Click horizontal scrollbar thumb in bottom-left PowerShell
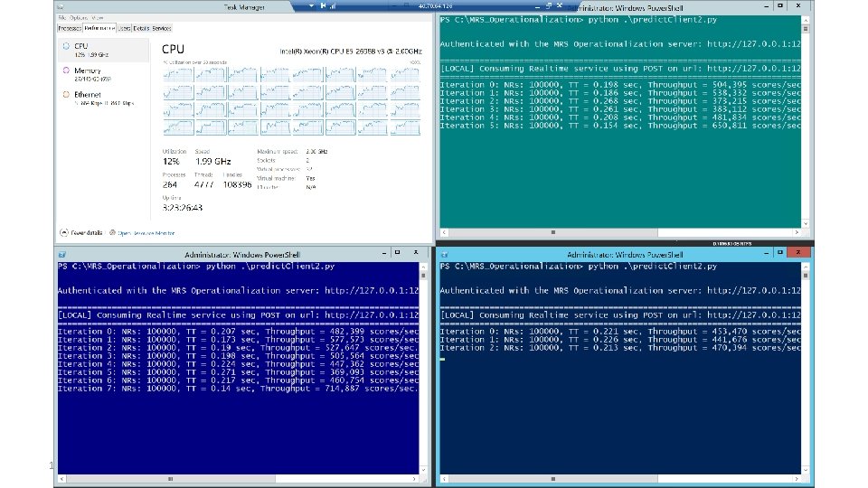868x488 pixels. [x=171, y=479]
